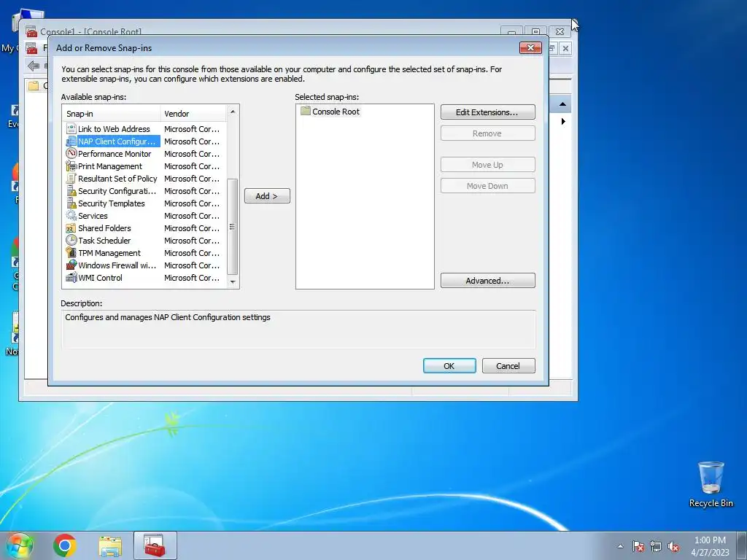Click the Security Configuration and Analysis icon
Screen dimensions: 747x560
(x=71, y=191)
